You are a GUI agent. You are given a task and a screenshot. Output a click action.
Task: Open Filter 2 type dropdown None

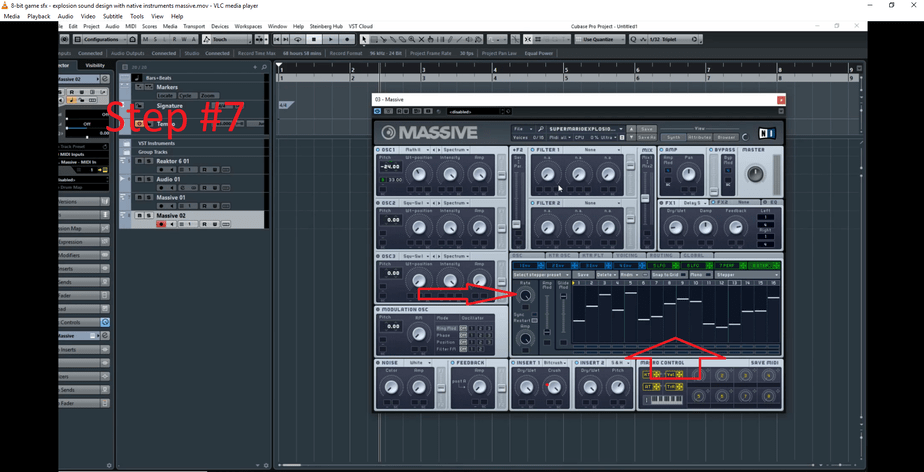click(592, 203)
